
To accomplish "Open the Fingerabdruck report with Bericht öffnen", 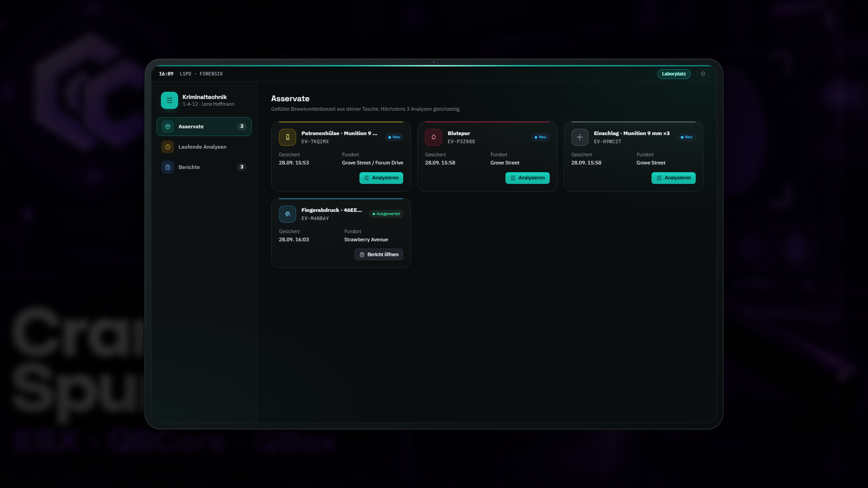I will (379, 255).
